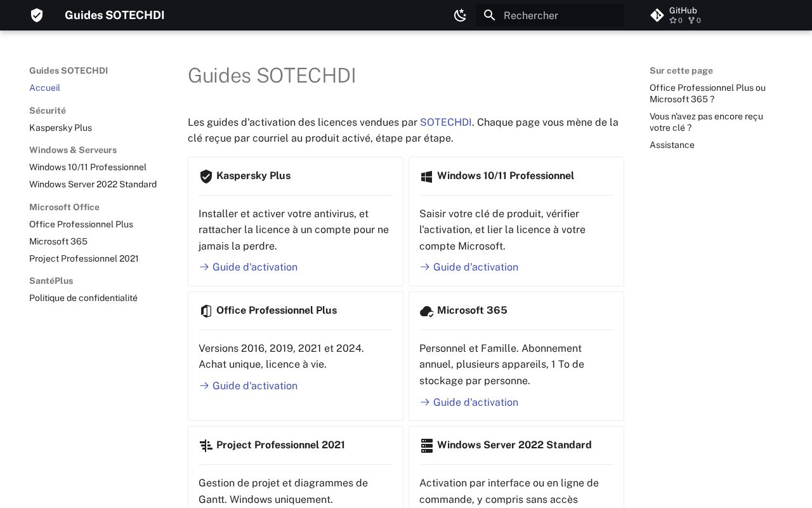Click the Windows logo icon on Windows 10/11 card

pyautogui.click(x=426, y=177)
